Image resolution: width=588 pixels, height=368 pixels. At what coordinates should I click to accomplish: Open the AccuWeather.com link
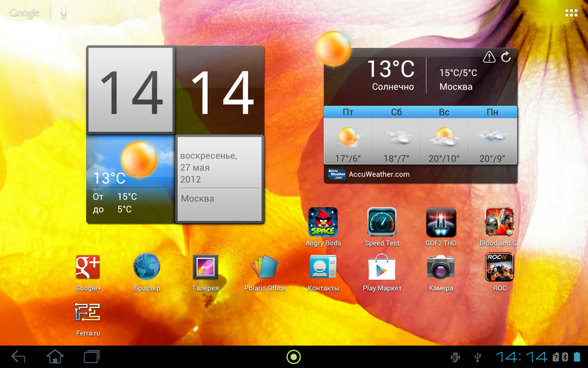pos(379,174)
